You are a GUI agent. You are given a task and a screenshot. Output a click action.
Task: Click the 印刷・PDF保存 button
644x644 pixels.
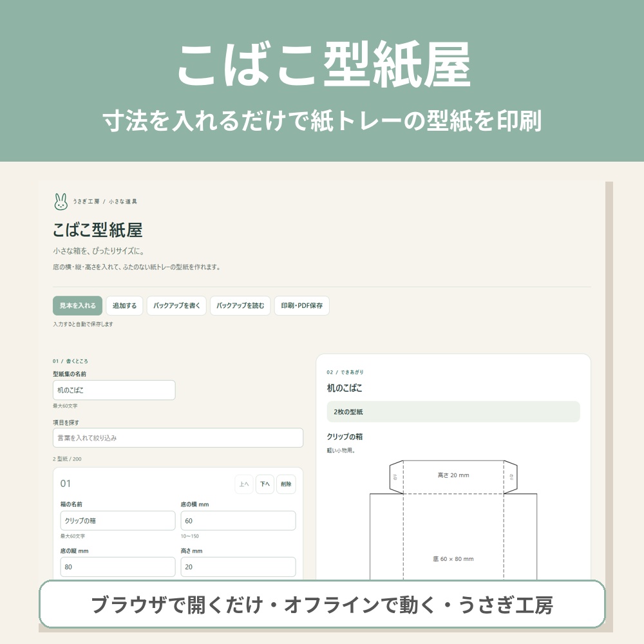(302, 305)
